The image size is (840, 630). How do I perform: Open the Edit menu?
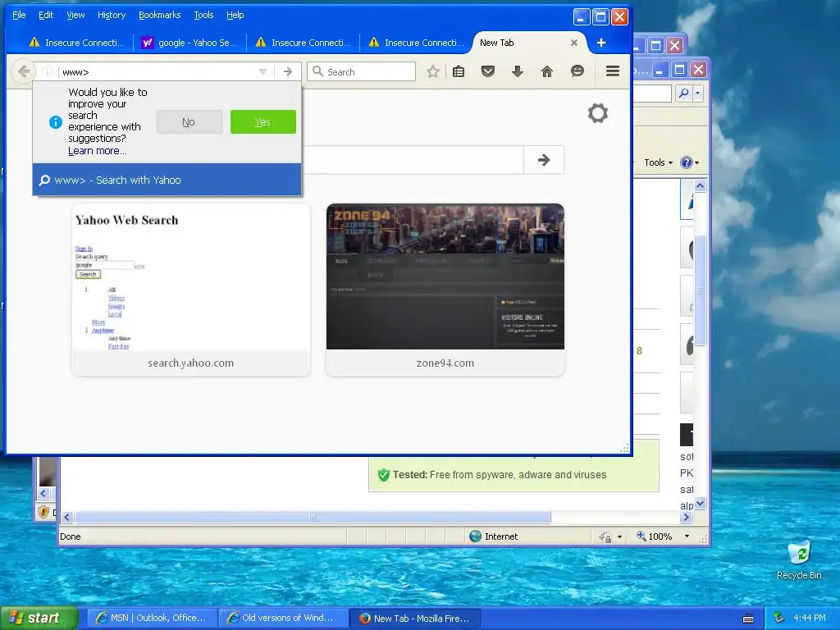point(46,15)
